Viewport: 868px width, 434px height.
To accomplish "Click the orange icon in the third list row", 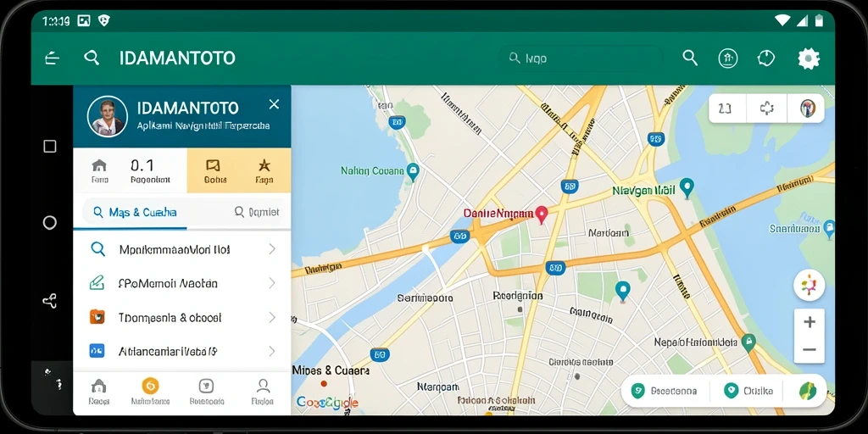I will point(97,317).
